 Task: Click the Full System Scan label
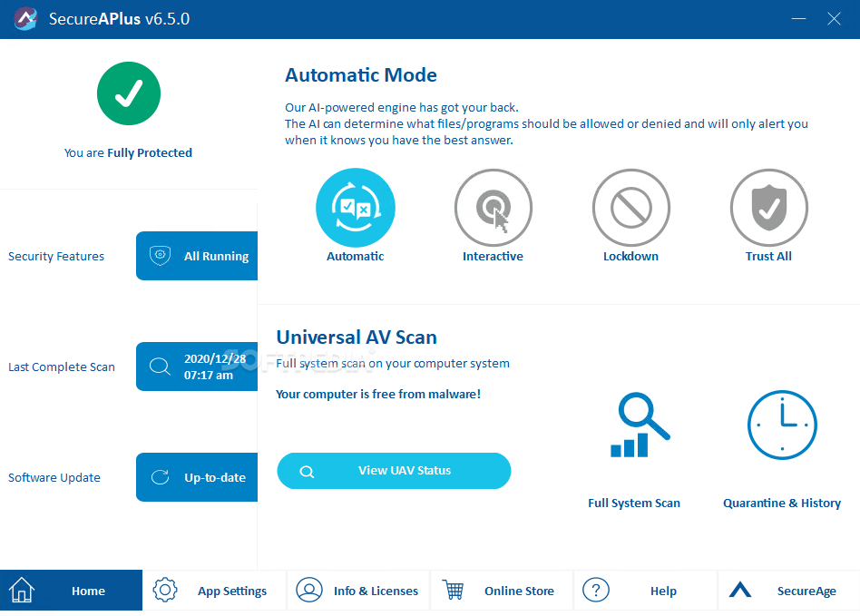pyautogui.click(x=634, y=503)
